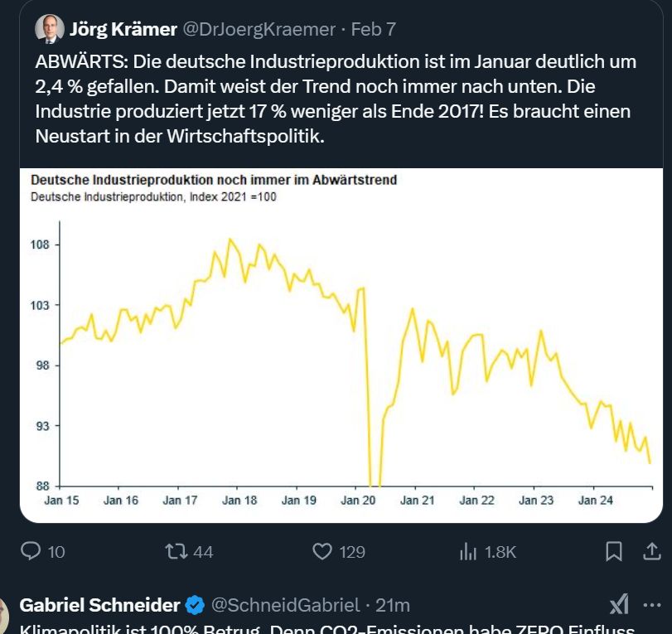Bookmark Jörg Krämer's tweet
The width and height of the screenshot is (672, 634).
pyautogui.click(x=614, y=551)
